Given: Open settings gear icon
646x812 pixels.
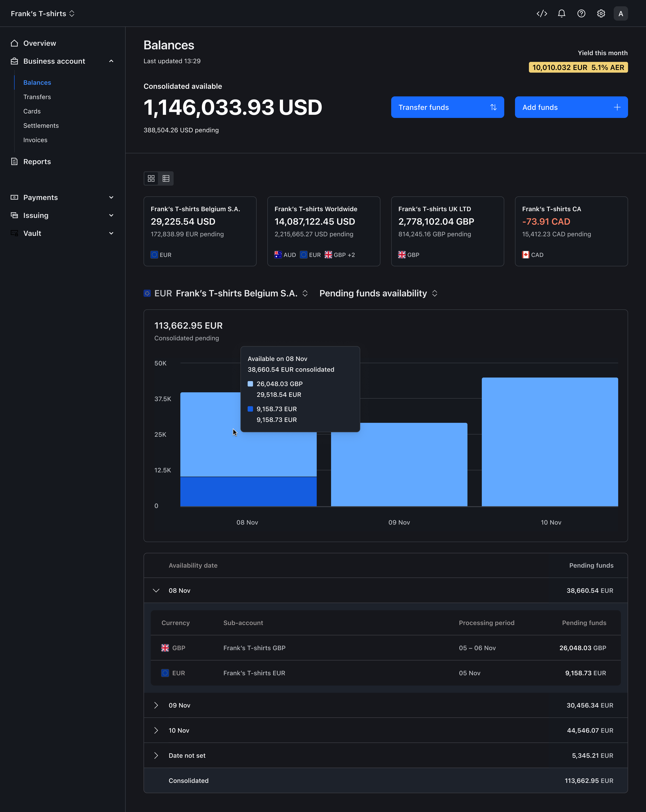Looking at the screenshot, I should coord(601,13).
